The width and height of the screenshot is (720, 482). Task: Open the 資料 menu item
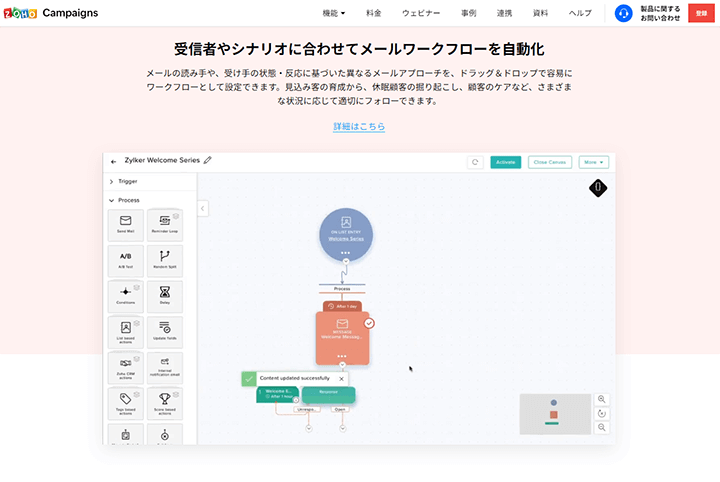[540, 13]
